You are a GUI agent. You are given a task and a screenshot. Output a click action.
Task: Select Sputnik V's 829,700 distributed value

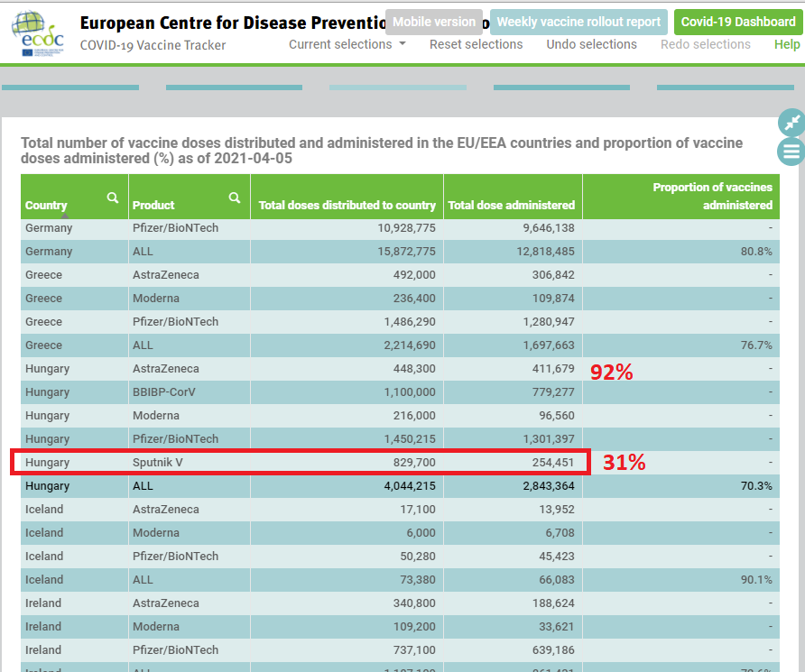414,462
